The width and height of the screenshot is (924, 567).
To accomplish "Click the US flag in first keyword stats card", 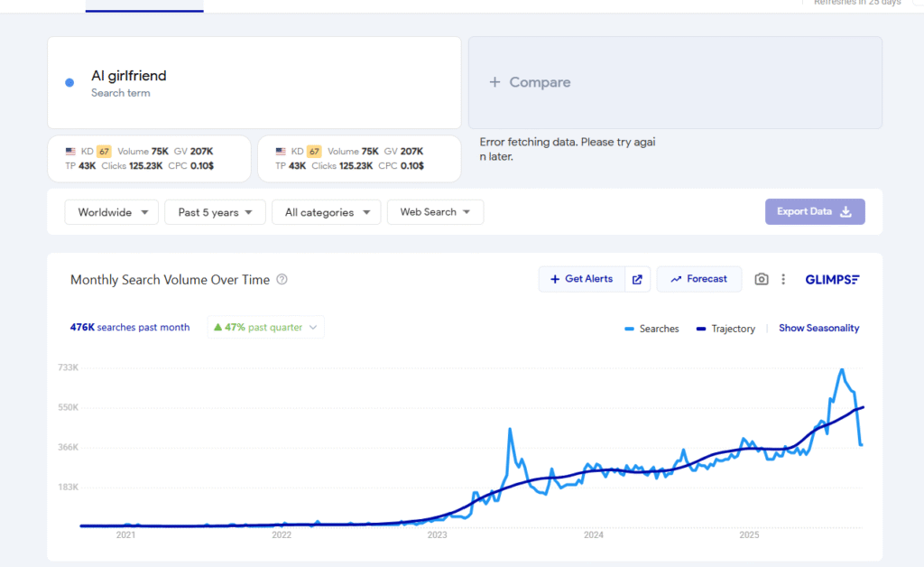I will coord(70,152).
